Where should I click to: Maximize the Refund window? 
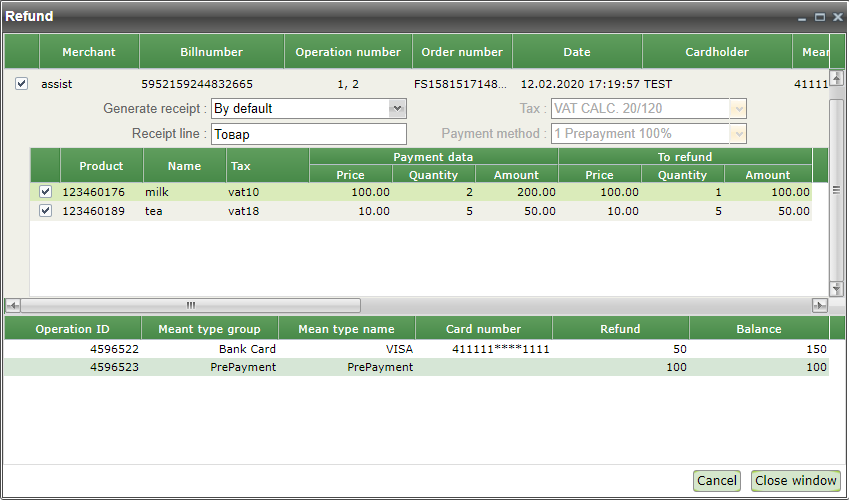819,17
